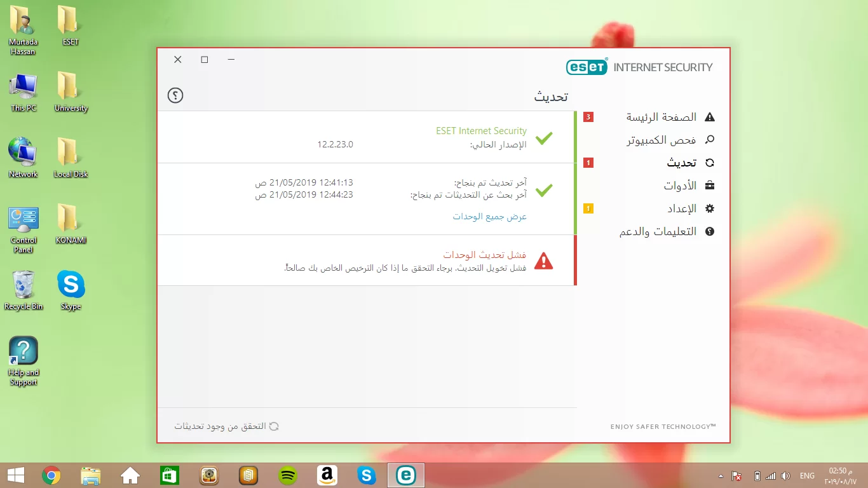Image resolution: width=868 pixels, height=488 pixels.
Task: Open التعليمات والدعم (Help and support)
Action: click(658, 231)
